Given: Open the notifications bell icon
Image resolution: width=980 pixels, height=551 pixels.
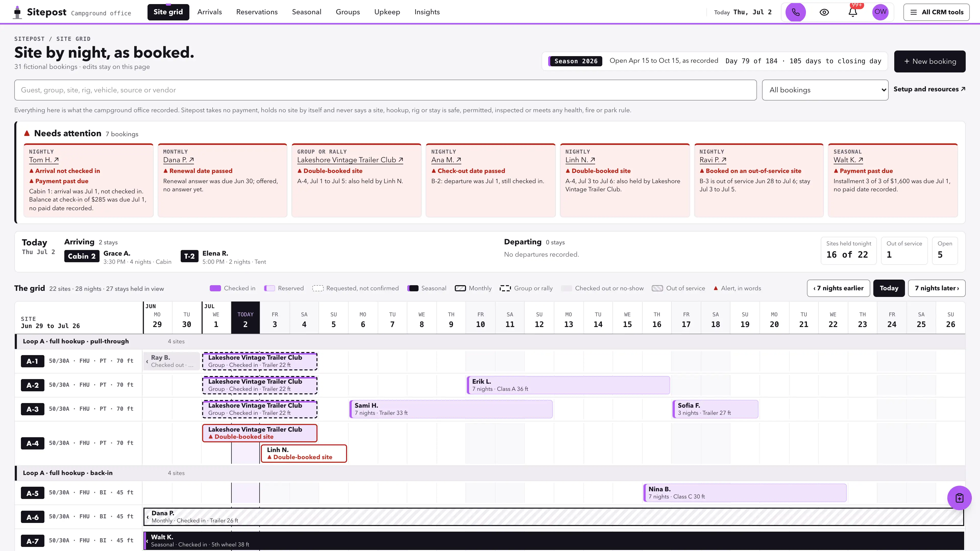Looking at the screenshot, I should tap(853, 12).
